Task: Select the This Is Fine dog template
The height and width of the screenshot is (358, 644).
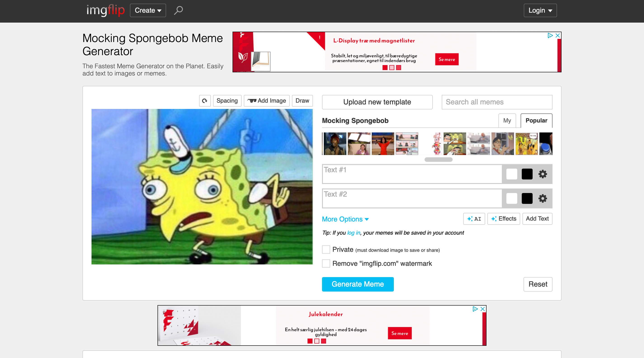Action: 527,144
